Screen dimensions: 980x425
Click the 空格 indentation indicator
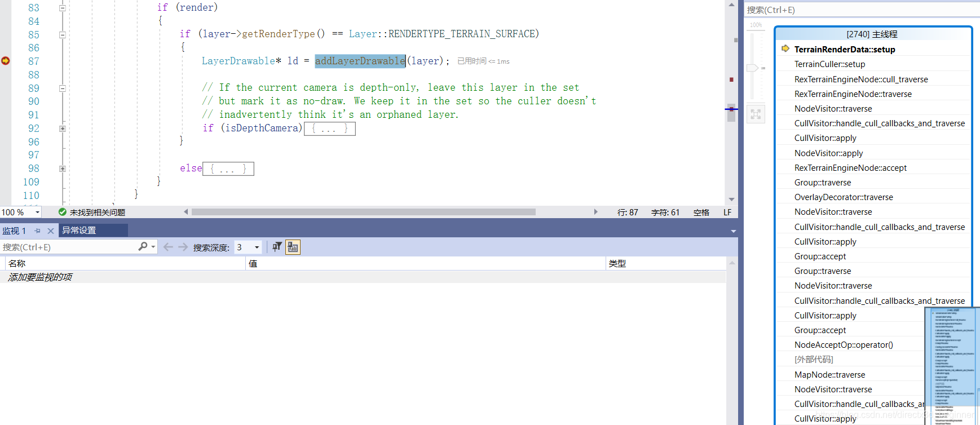tap(701, 213)
